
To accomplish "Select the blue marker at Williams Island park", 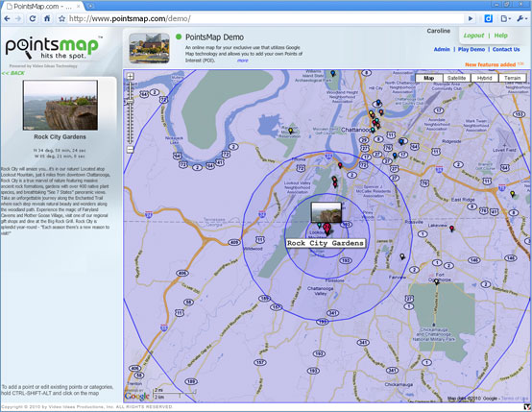I will (x=333, y=73).
